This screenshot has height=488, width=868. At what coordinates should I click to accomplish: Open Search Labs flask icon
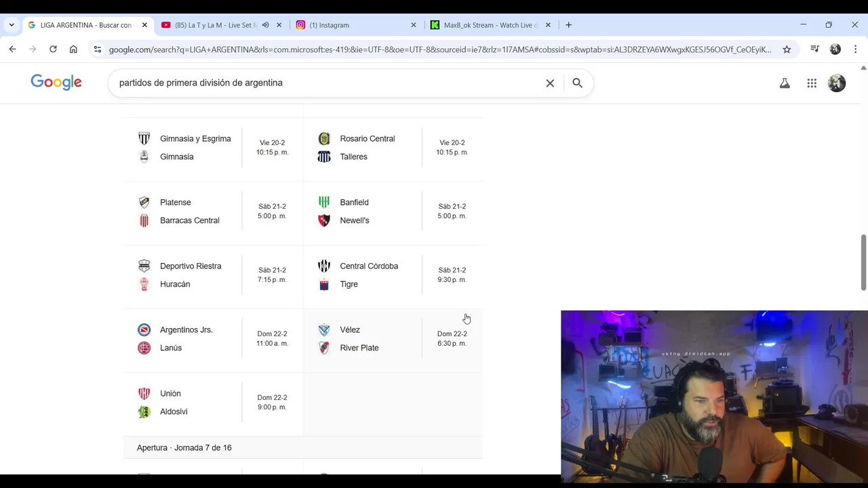[x=785, y=83]
